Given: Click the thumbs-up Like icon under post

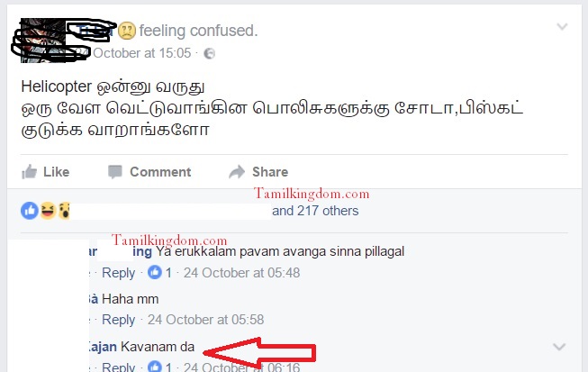Looking at the screenshot, I should (29, 172).
